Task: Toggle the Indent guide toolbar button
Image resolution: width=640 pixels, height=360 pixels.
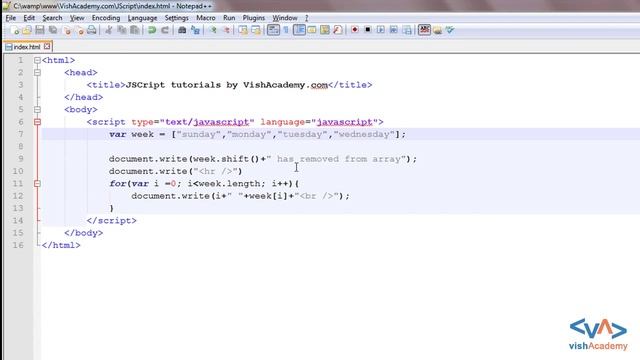Action: pyautogui.click(x=299, y=30)
